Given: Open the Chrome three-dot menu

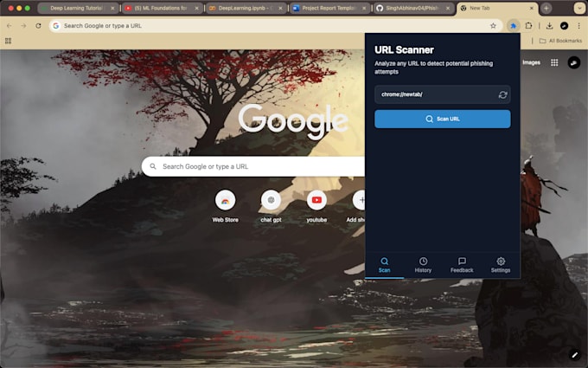Looking at the screenshot, I should coord(578,25).
